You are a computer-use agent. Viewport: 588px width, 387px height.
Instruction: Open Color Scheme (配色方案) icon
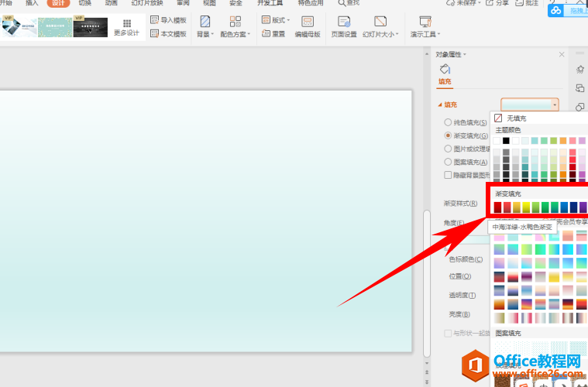click(x=236, y=22)
